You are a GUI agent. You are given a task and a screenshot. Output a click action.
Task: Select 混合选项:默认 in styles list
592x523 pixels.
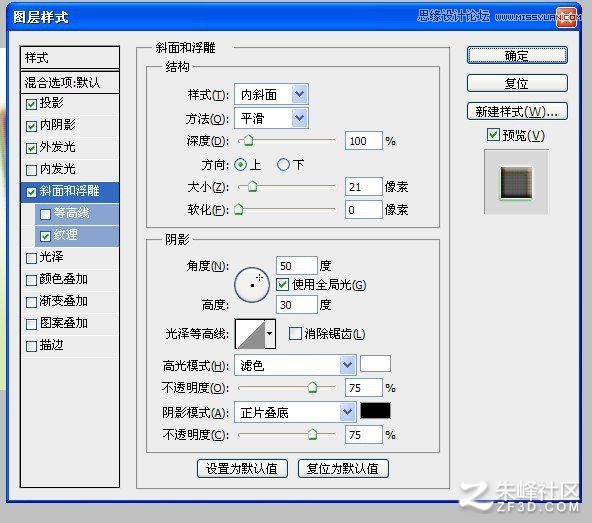[70, 82]
